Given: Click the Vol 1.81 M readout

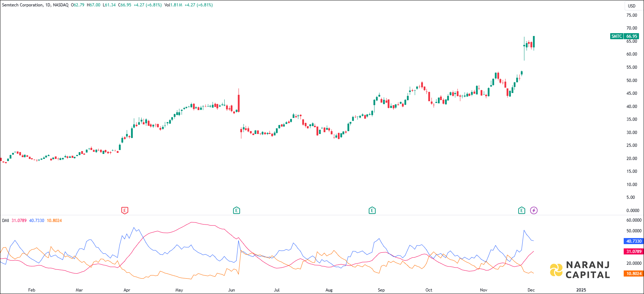Looking at the screenshot, I should (173, 5).
